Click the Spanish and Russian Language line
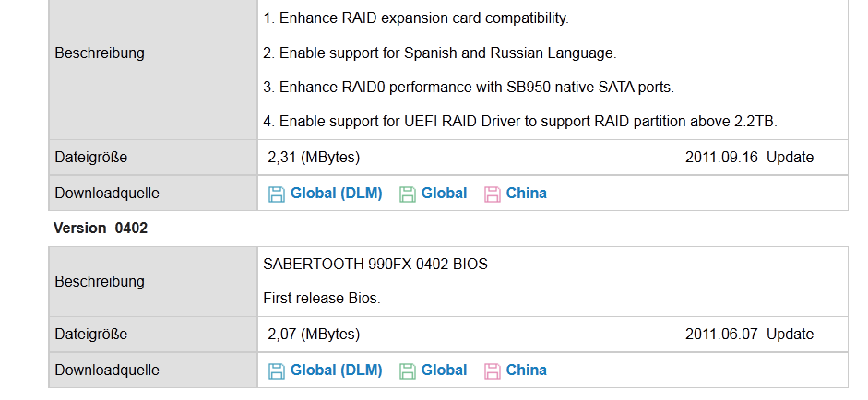The height and width of the screenshot is (400, 868). click(440, 53)
